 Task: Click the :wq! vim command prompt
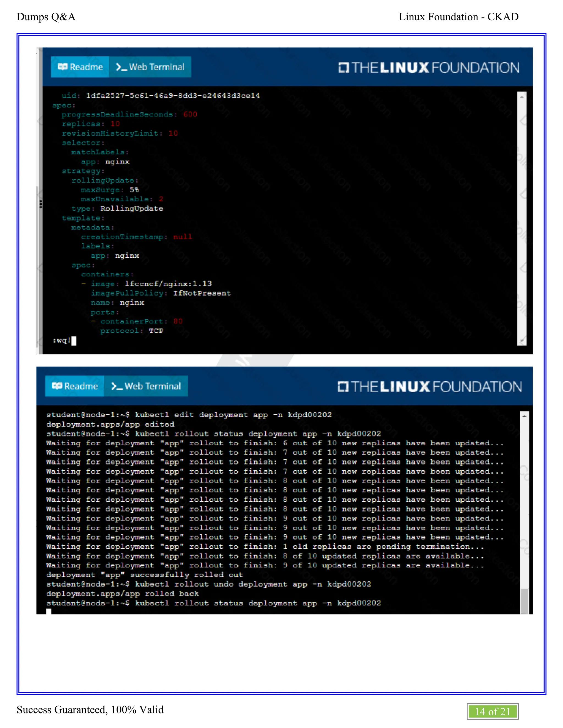[62, 340]
